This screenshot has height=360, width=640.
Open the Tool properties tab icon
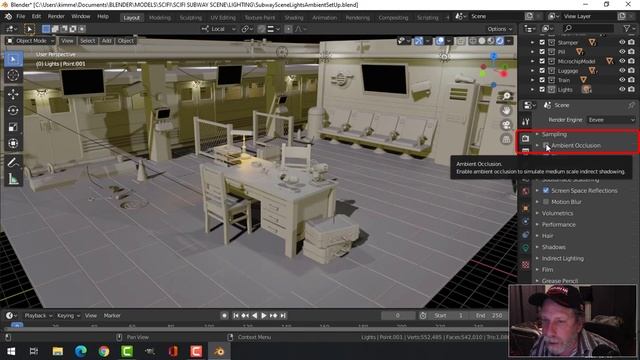point(525,122)
